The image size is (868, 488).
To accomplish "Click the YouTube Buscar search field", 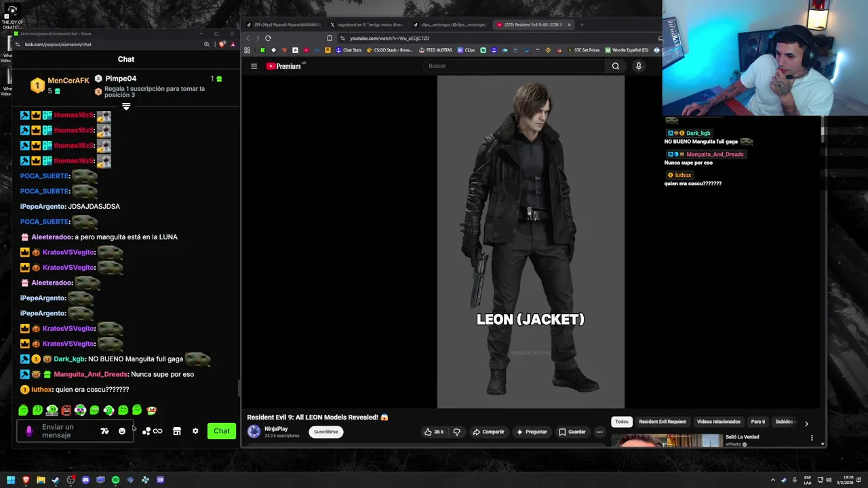I will click(x=513, y=66).
